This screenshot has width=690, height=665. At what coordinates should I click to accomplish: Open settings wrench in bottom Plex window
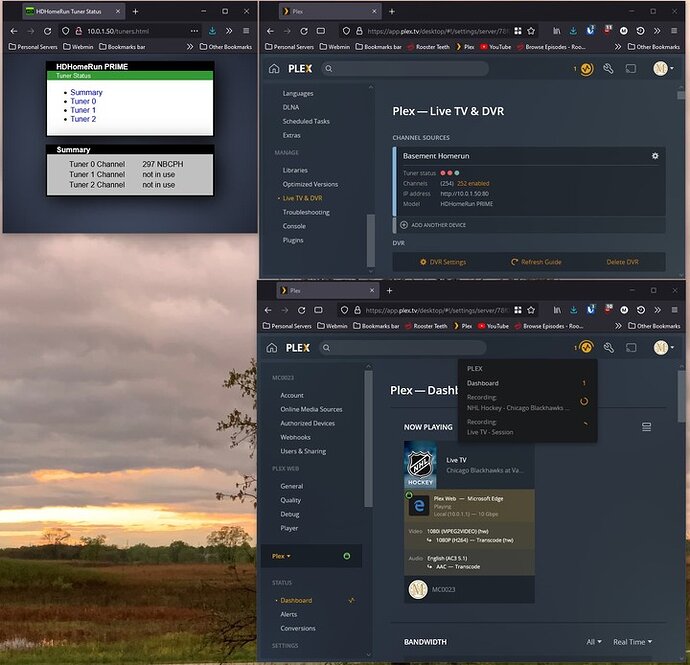point(608,348)
